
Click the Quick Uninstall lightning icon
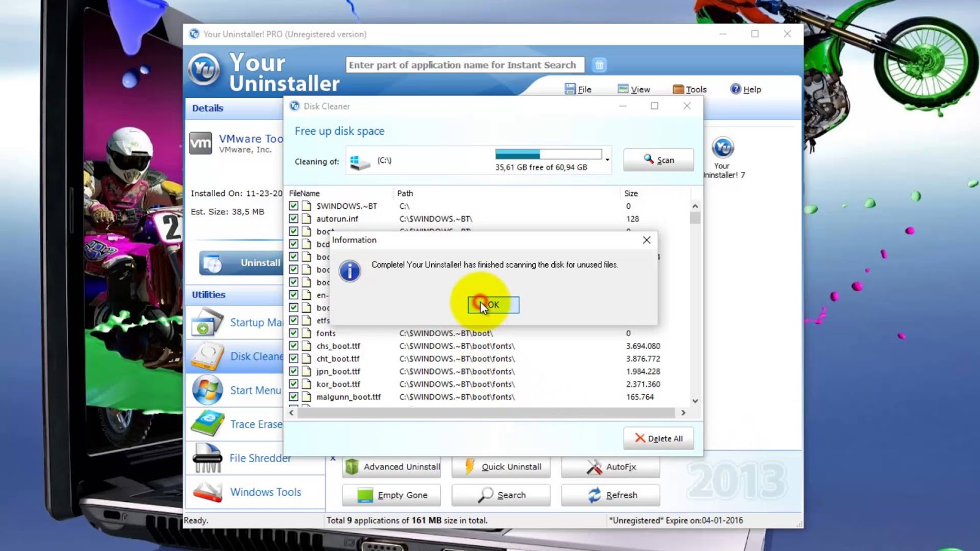470,467
